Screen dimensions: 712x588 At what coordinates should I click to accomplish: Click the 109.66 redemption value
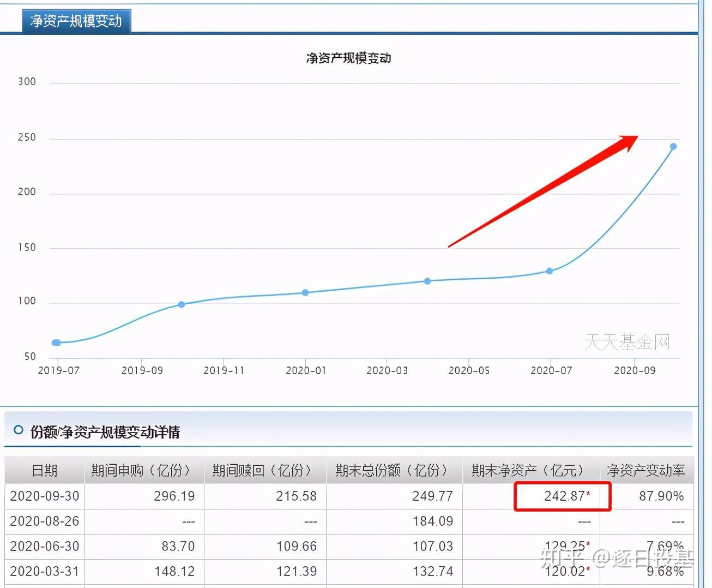[297, 547]
